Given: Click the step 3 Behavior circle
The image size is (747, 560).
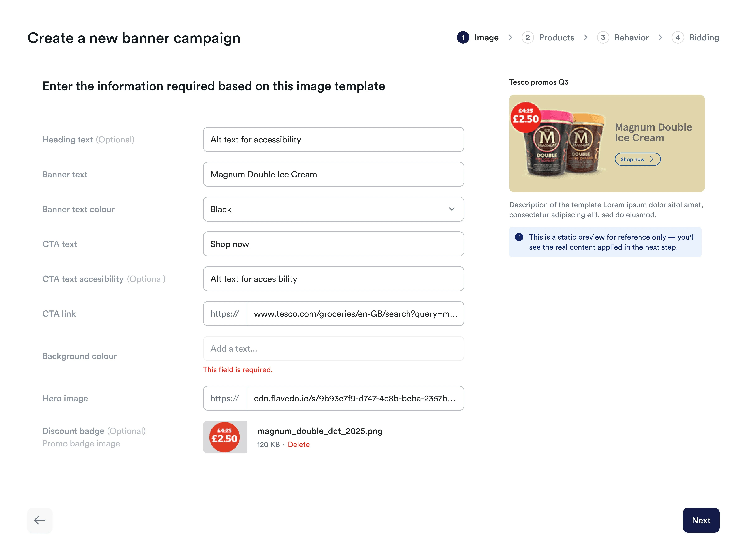Looking at the screenshot, I should [603, 37].
